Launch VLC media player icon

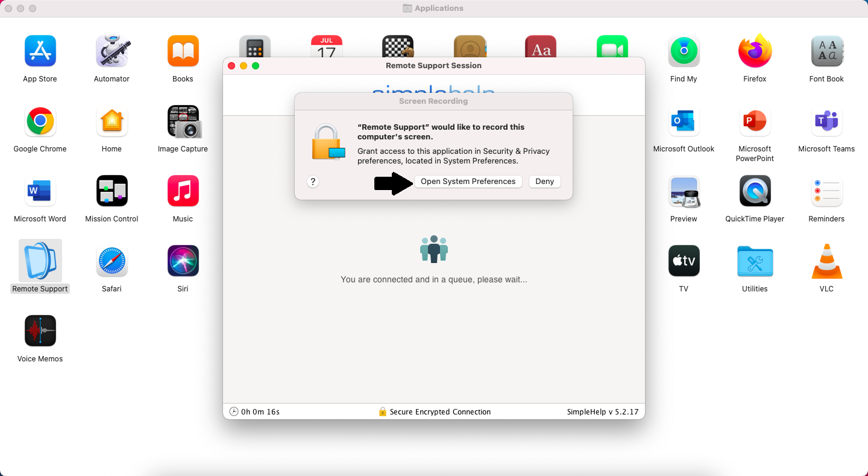pos(826,261)
